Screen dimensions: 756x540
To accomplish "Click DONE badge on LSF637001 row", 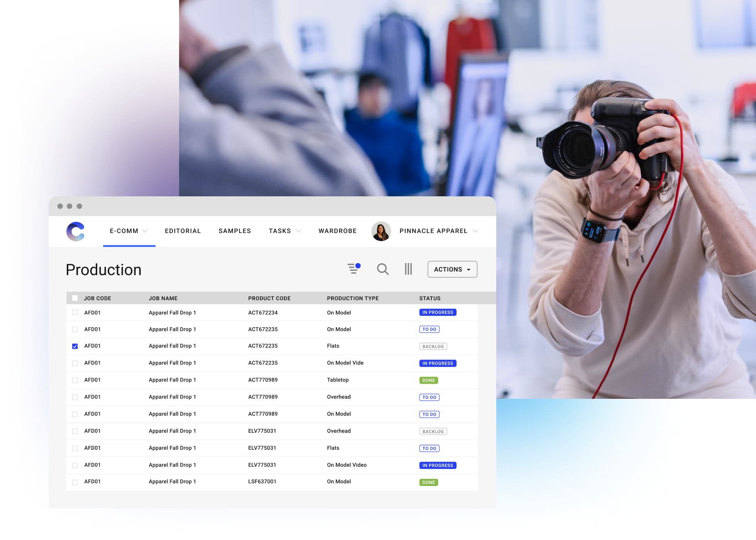I will pyautogui.click(x=428, y=482).
